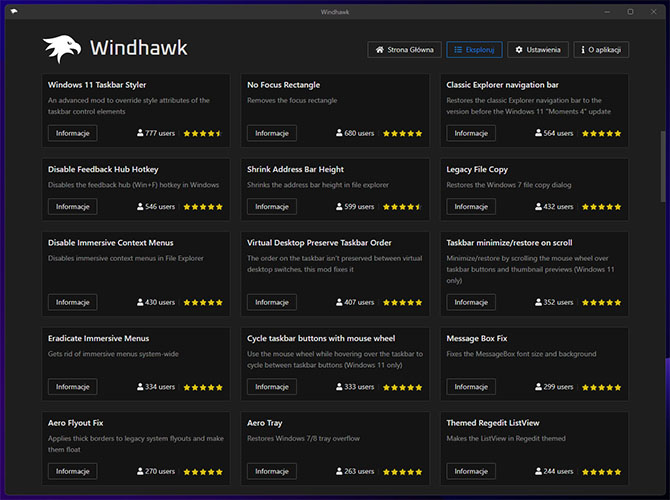The height and width of the screenshot is (500, 670).
Task: Click the Legacy File Copy title
Action: (x=477, y=169)
